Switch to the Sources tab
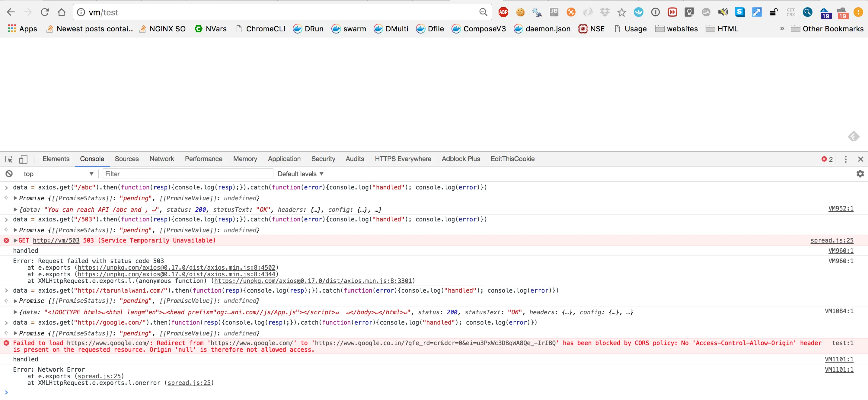Image resolution: width=868 pixels, height=400 pixels. pyautogui.click(x=126, y=159)
